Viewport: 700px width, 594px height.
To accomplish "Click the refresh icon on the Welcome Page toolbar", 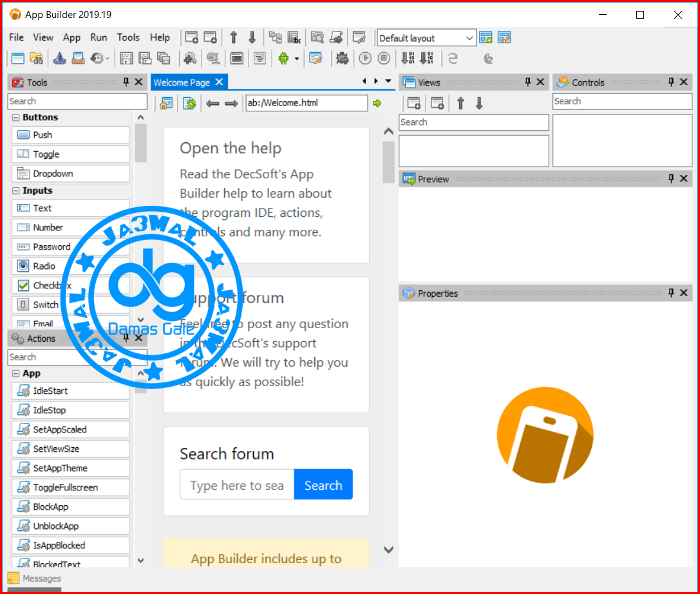I will [190, 103].
